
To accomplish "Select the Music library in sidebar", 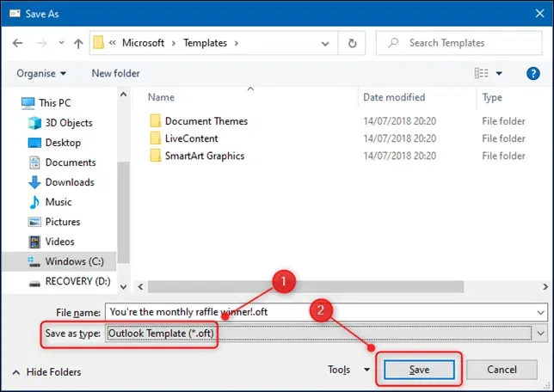I will pos(58,202).
